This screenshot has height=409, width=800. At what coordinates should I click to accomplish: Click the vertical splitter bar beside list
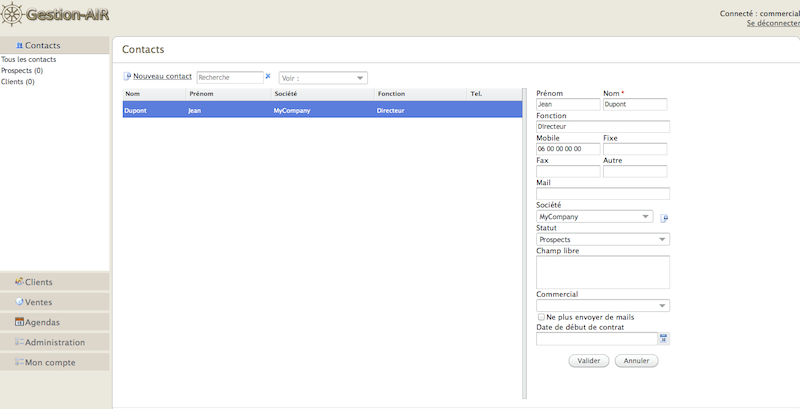tap(524, 243)
